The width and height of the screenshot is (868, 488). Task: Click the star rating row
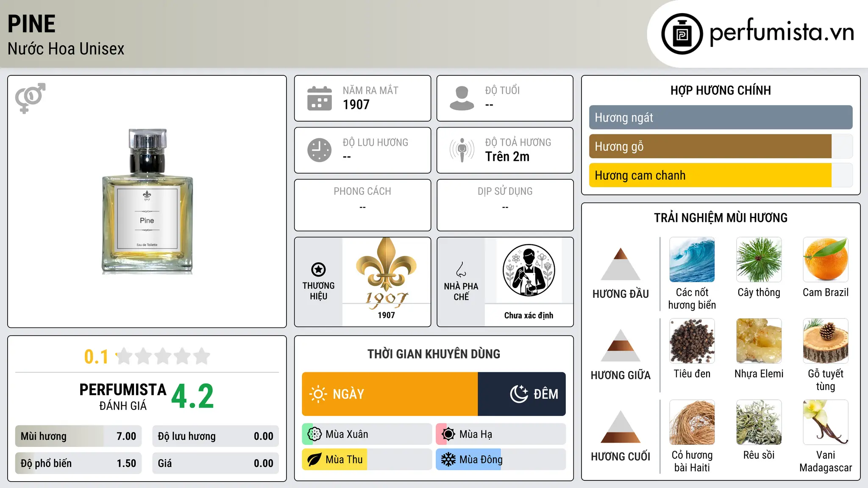point(163,356)
